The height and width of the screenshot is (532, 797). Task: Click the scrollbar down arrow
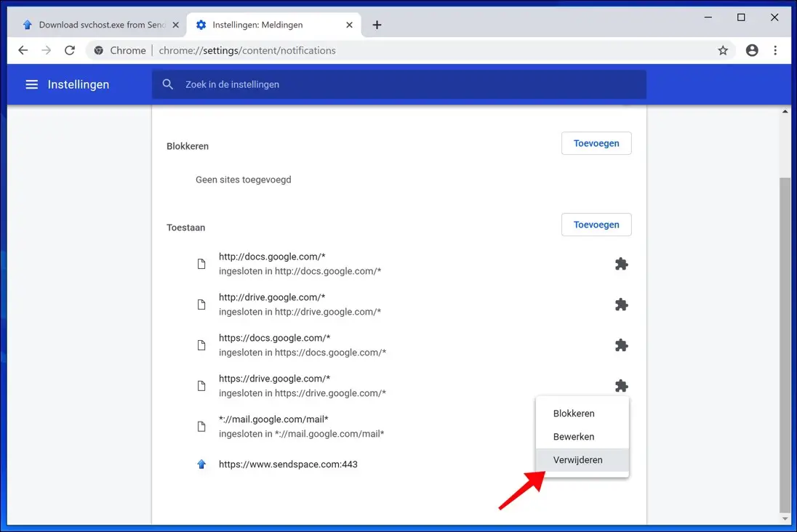point(785,519)
